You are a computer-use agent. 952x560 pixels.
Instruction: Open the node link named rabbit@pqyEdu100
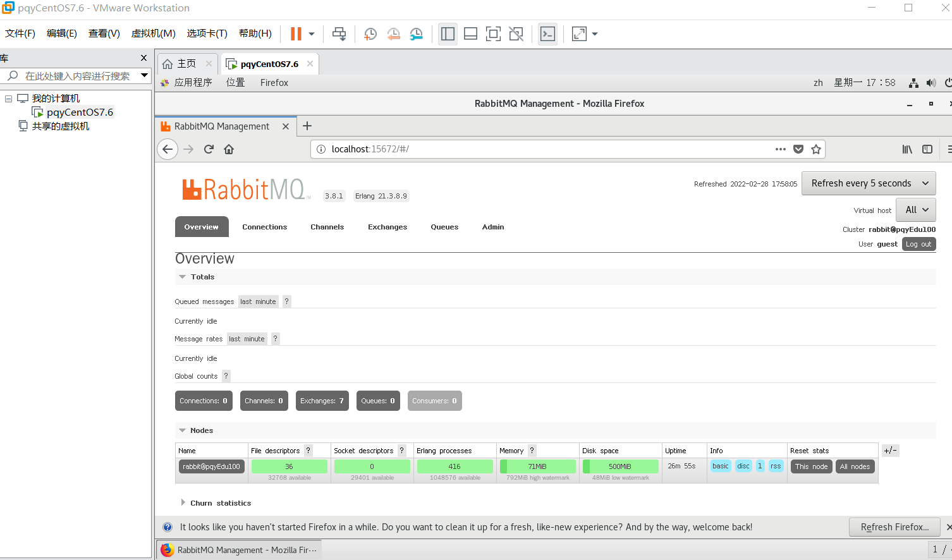click(x=212, y=466)
